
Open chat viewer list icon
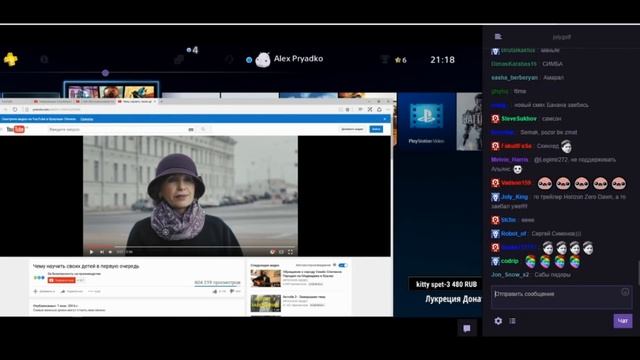point(512,321)
